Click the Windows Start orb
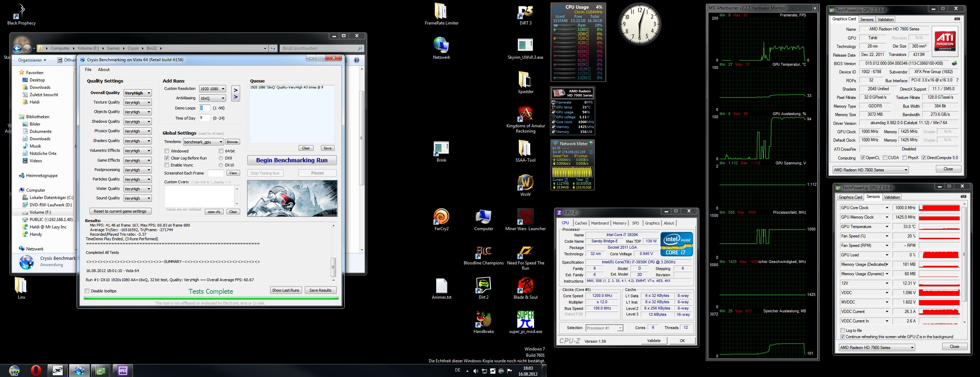Viewport: 980px width, 377px height. point(14,370)
